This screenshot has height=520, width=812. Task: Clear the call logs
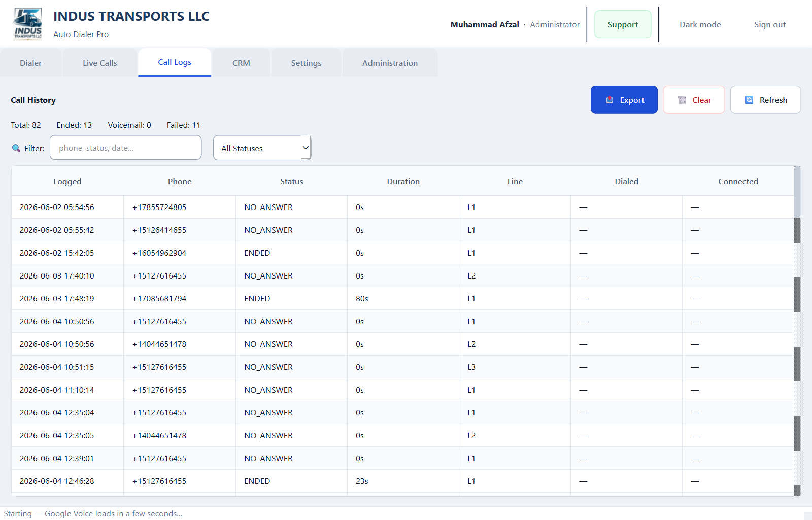(694, 100)
